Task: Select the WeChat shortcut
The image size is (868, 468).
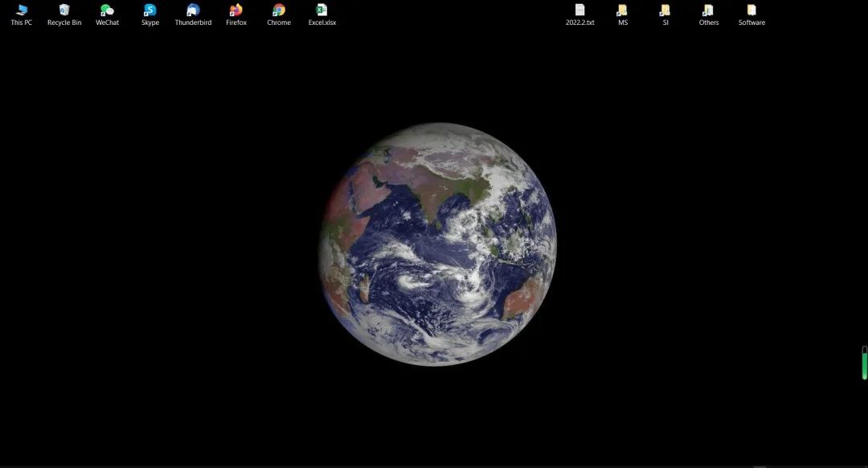Action: click(108, 15)
